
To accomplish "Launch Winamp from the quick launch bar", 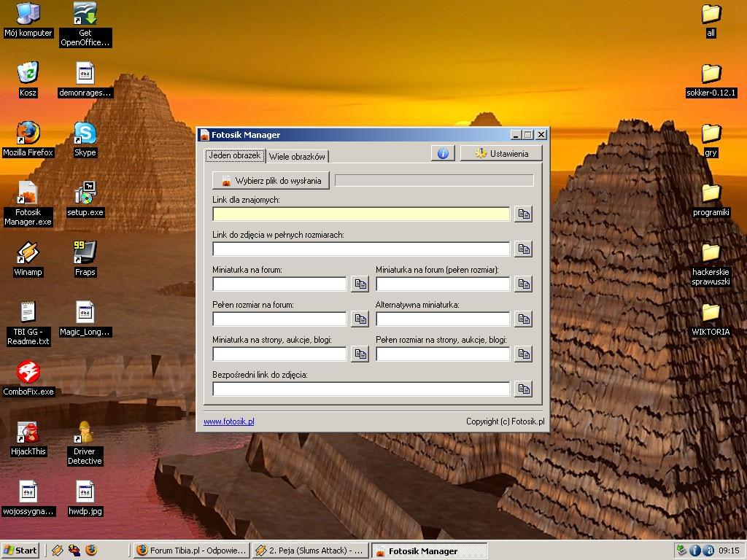I will click(58, 551).
